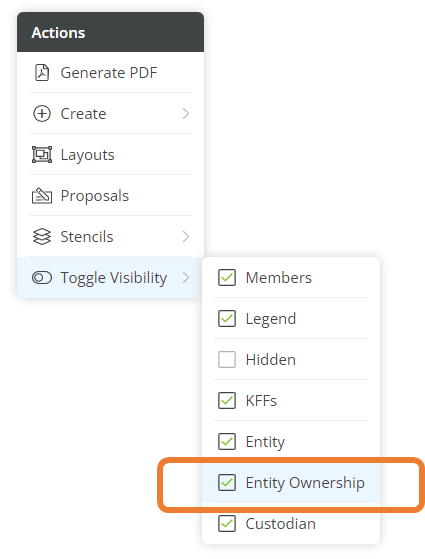Click the Stencils stacked layers icon

pyautogui.click(x=42, y=236)
